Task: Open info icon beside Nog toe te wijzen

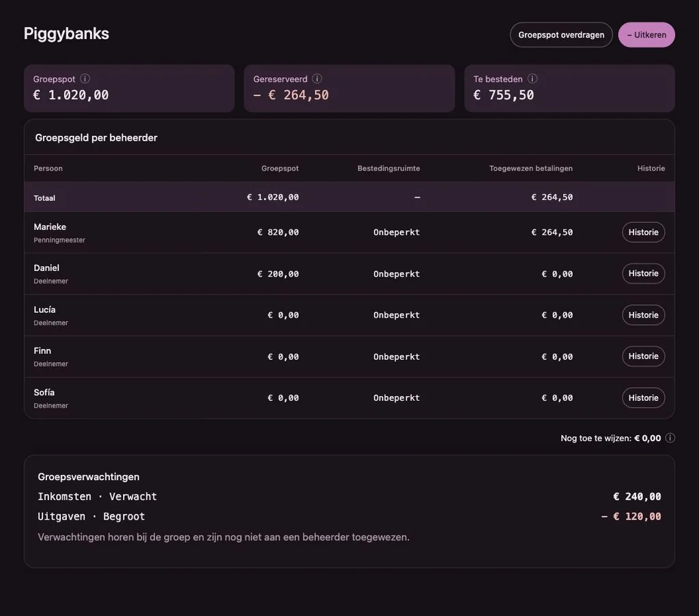Action: point(670,438)
